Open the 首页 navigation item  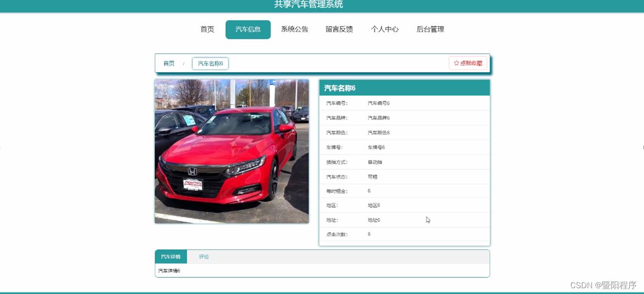[x=207, y=30]
